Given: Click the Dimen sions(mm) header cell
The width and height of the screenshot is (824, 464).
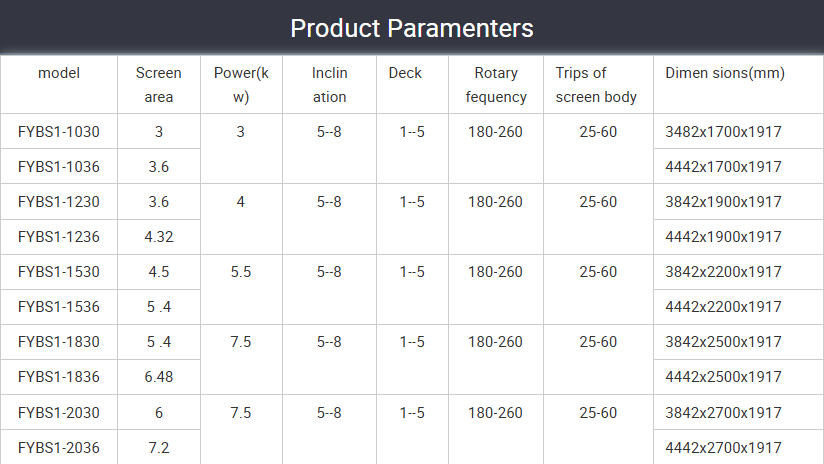Looking at the screenshot, I should (724, 73).
